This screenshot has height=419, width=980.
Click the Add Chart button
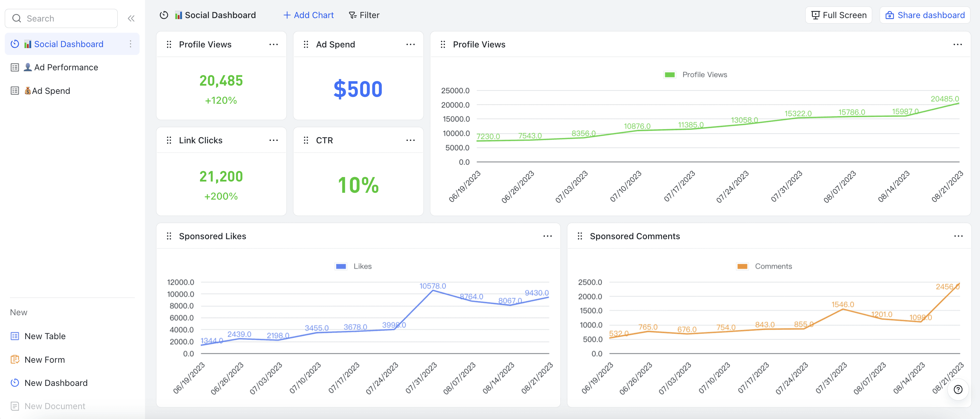[x=308, y=15]
